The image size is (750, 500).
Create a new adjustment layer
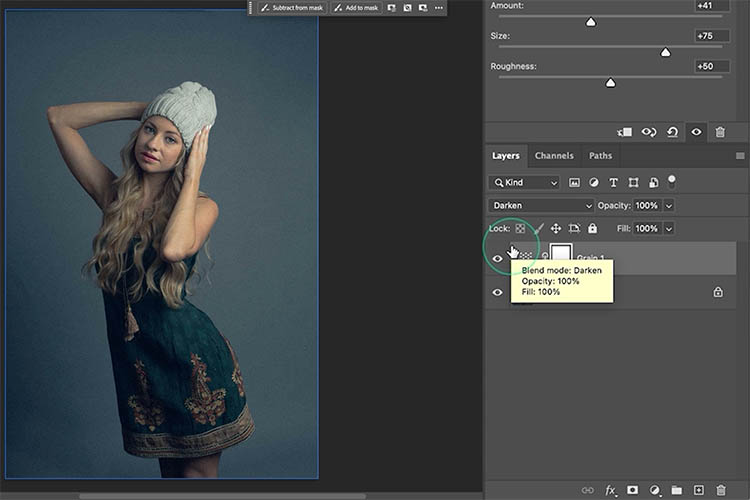654,490
